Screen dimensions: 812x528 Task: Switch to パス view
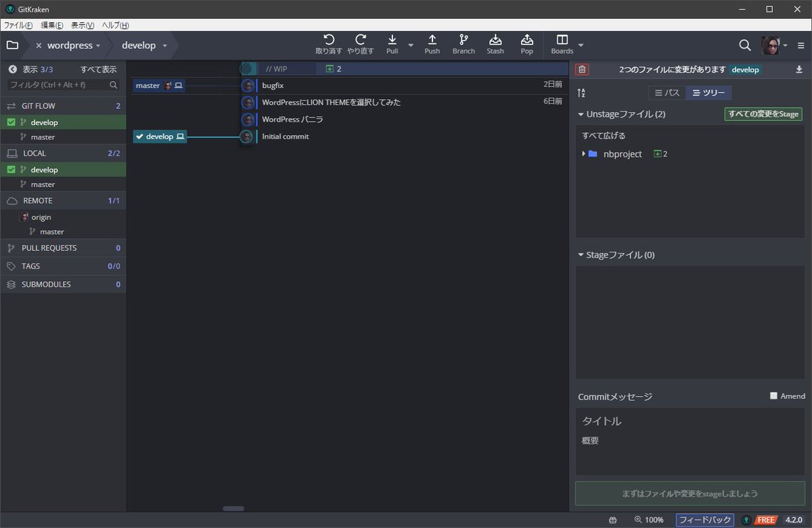pyautogui.click(x=667, y=93)
